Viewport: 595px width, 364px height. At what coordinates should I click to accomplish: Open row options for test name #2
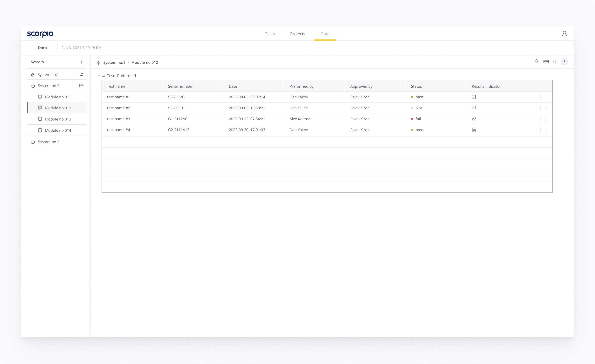(546, 108)
